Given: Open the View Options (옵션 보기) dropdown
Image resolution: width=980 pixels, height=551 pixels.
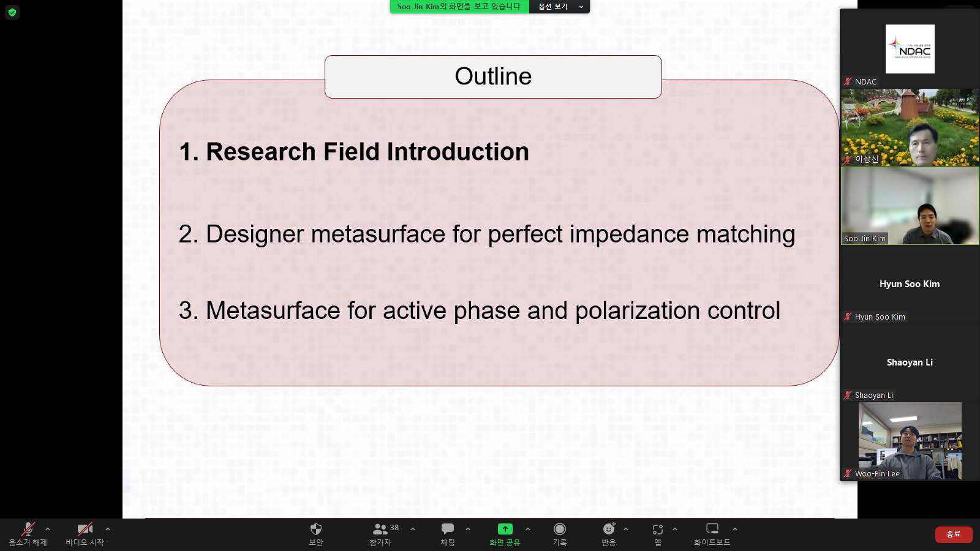Looking at the screenshot, I should point(559,7).
